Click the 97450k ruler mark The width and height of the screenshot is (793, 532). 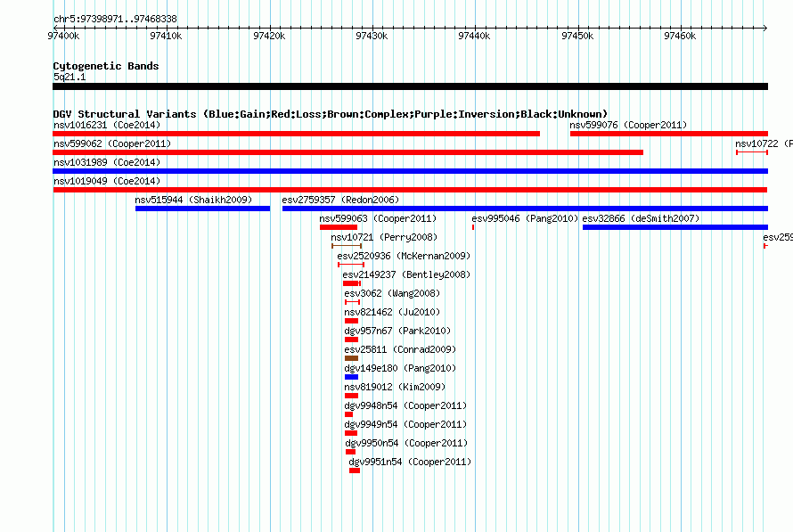[577, 36]
